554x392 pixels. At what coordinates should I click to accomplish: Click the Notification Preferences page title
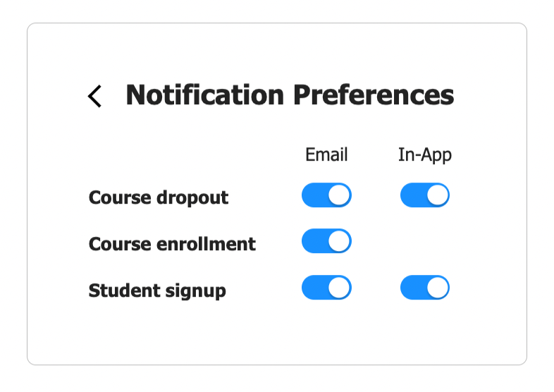290,95
